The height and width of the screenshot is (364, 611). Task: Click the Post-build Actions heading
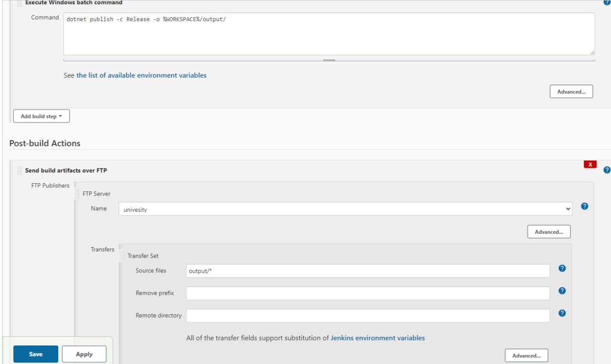(45, 143)
